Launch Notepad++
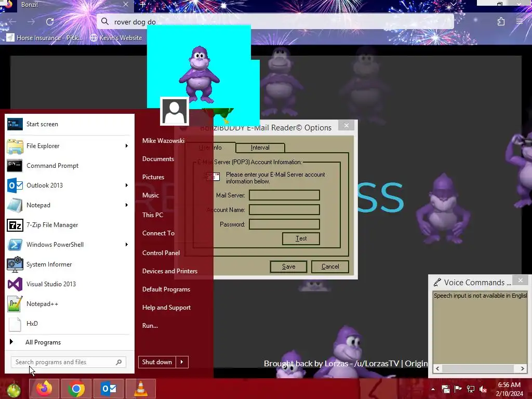 tap(69, 303)
